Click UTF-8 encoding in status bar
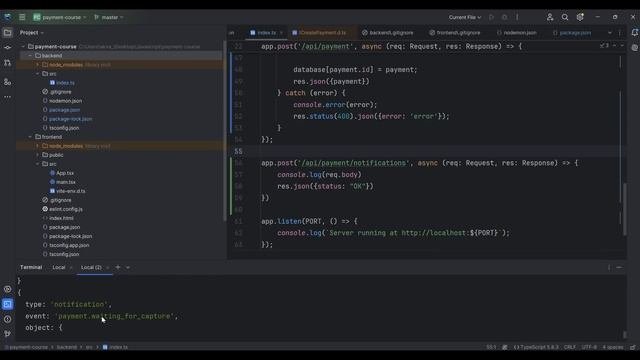 point(589,347)
